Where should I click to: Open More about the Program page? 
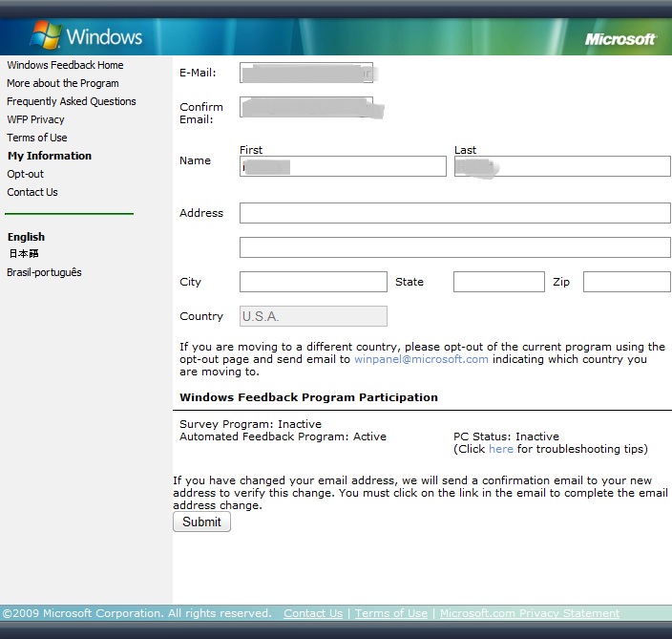63,83
